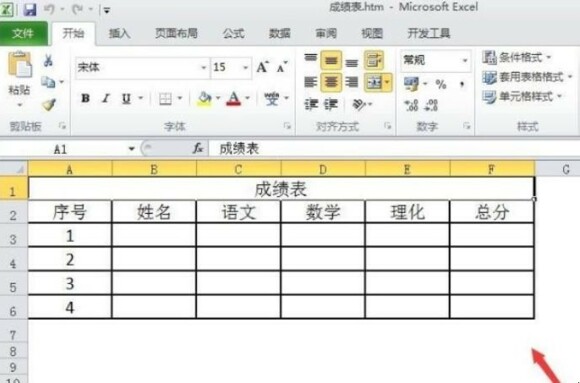Click the Redo arrow icon
This screenshot has height=383, width=580.
point(78,9)
